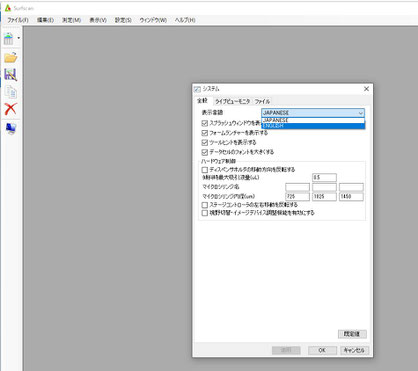Screen dimensions: 418x371
Task: Click the Surfscan logo in title bar
Action: point(7,8)
